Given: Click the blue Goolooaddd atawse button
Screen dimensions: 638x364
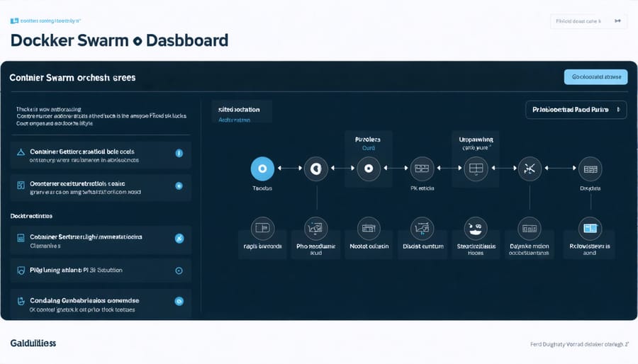Looking at the screenshot, I should tap(595, 76).
